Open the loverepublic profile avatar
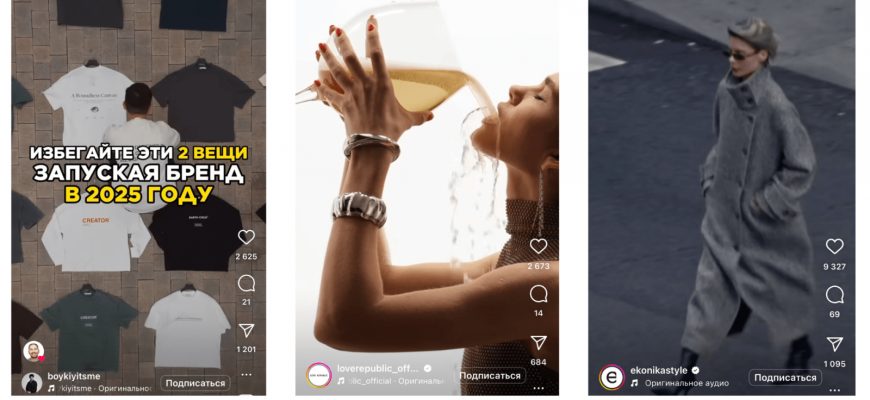The image size is (870, 400). coord(318,375)
